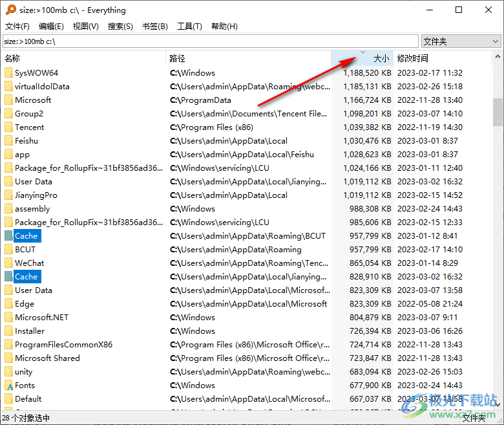Click folder icon beside assembly

click(8, 208)
